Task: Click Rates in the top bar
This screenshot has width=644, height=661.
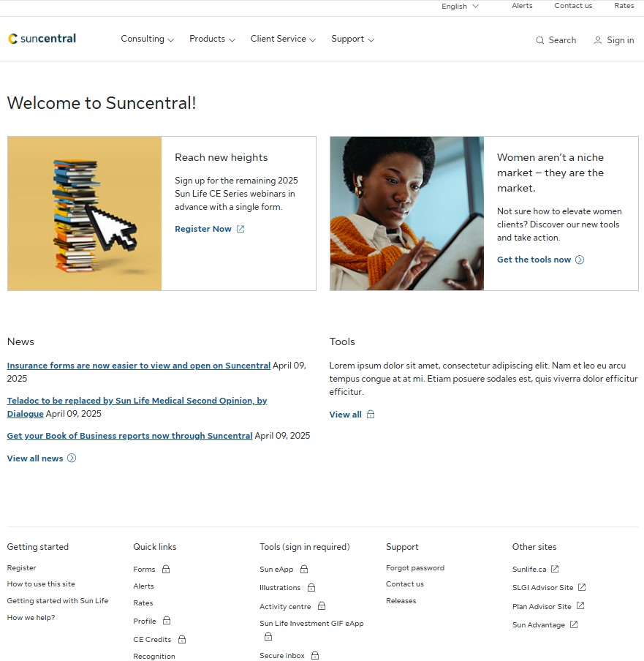Action: (624, 6)
